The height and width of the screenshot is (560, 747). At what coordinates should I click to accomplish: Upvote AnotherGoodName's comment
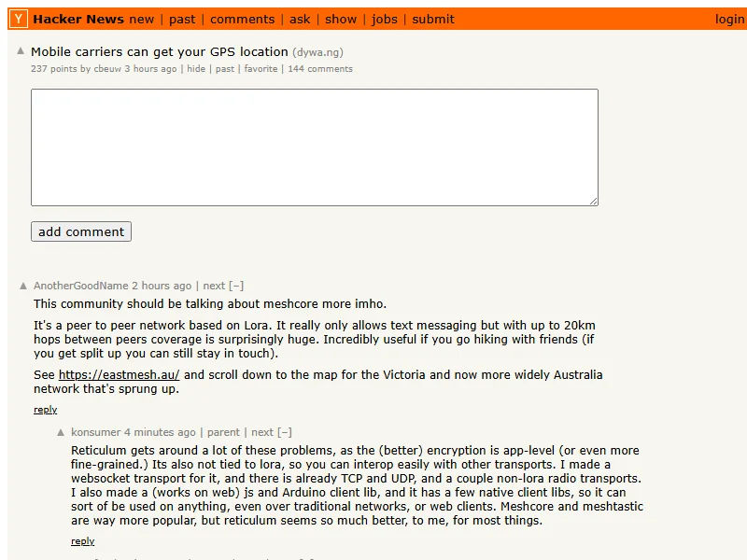point(23,287)
